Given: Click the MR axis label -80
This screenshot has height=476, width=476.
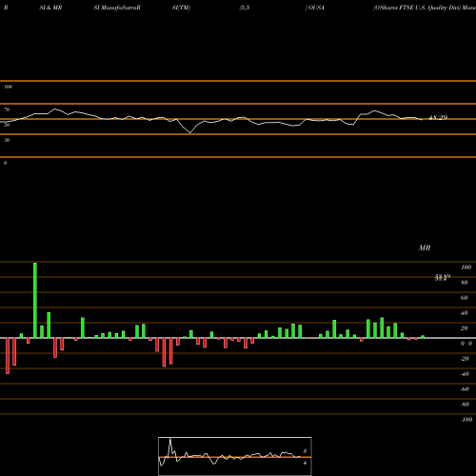Looking at the screenshot, I should point(465,405).
